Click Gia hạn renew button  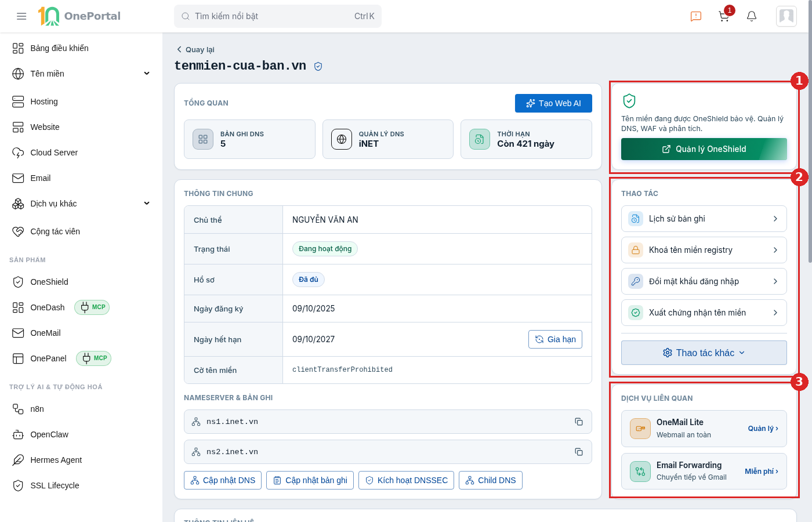(555, 339)
